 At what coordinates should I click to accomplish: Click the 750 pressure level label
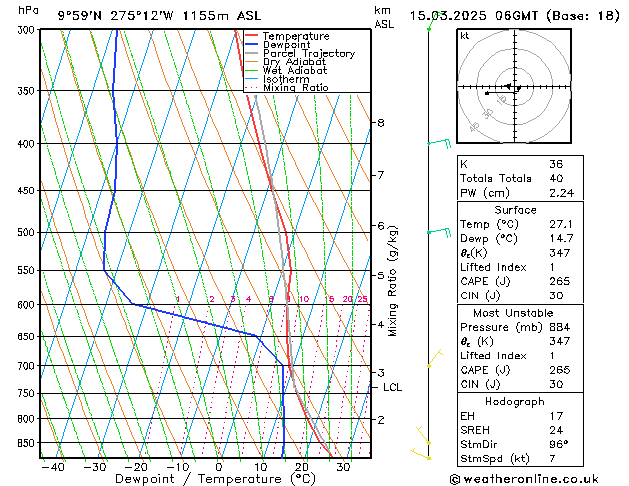tap(28, 393)
